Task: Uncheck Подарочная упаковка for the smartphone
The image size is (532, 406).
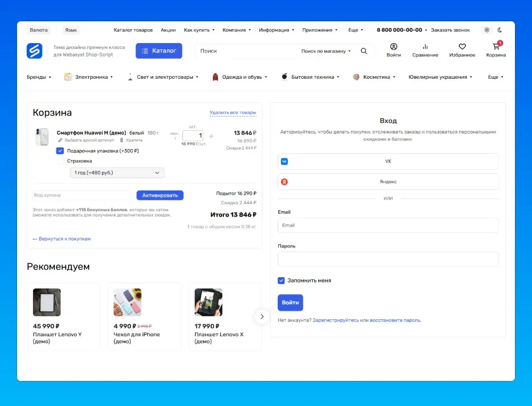Action: (x=60, y=151)
